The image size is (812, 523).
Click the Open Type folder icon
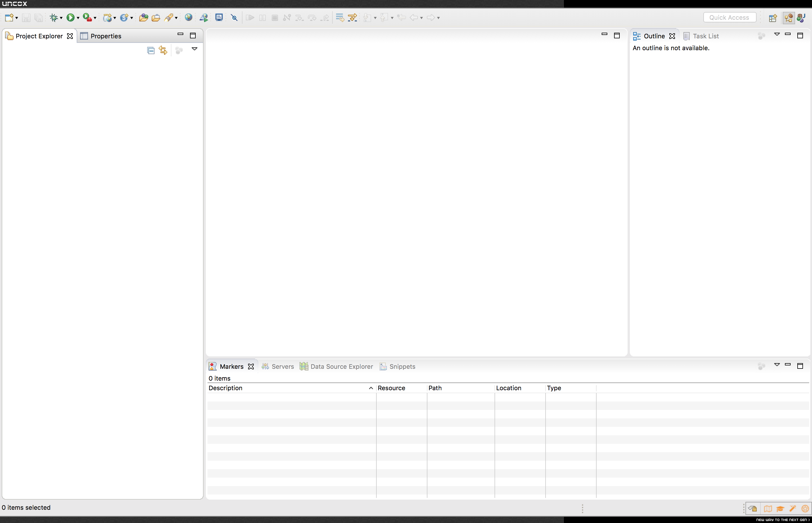point(144,17)
